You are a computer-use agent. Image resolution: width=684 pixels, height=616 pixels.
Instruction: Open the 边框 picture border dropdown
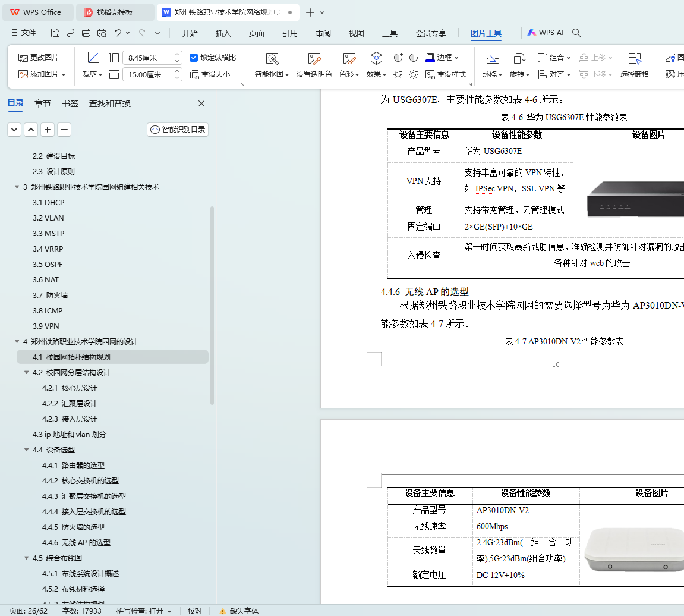(442, 58)
